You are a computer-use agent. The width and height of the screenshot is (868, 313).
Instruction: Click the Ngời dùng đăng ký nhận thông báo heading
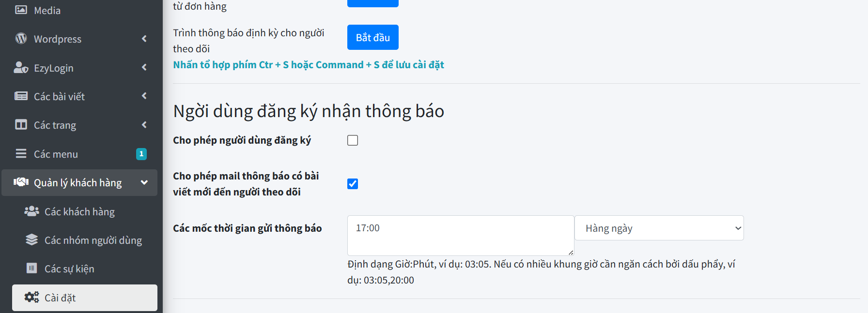pyautogui.click(x=309, y=111)
